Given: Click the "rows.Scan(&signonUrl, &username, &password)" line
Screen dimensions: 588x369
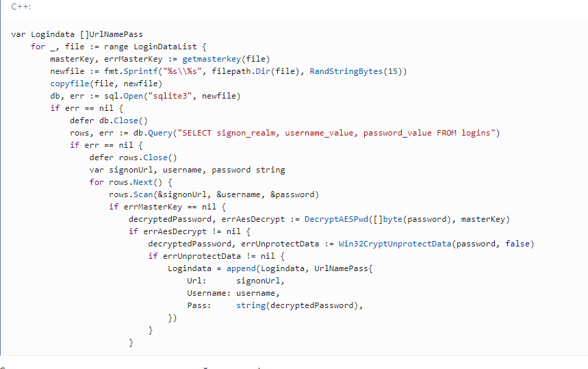Looking at the screenshot, I should coord(214,194).
